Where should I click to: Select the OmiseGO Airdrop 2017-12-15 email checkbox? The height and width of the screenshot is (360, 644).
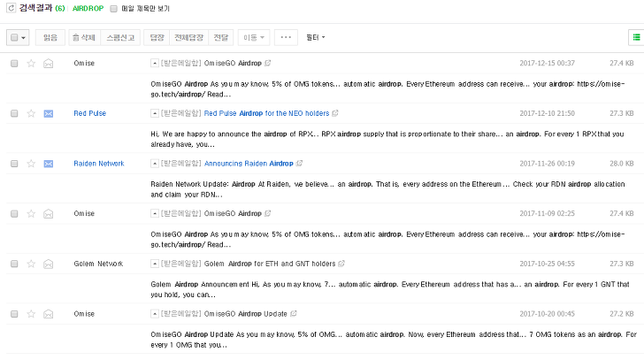[14, 63]
